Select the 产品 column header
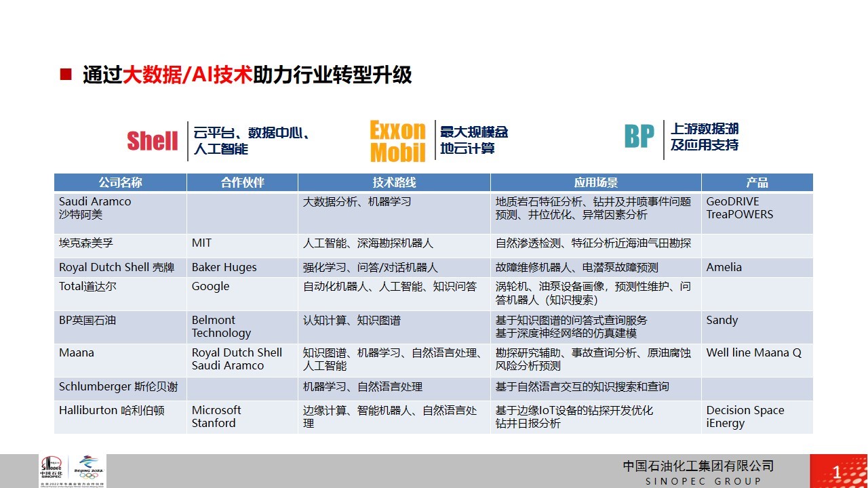 click(757, 183)
